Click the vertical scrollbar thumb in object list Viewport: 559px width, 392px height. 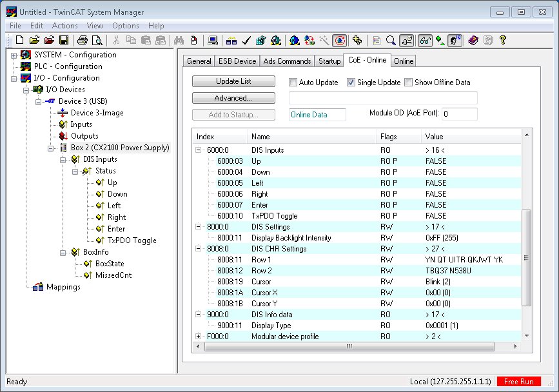pyautogui.click(x=526, y=258)
